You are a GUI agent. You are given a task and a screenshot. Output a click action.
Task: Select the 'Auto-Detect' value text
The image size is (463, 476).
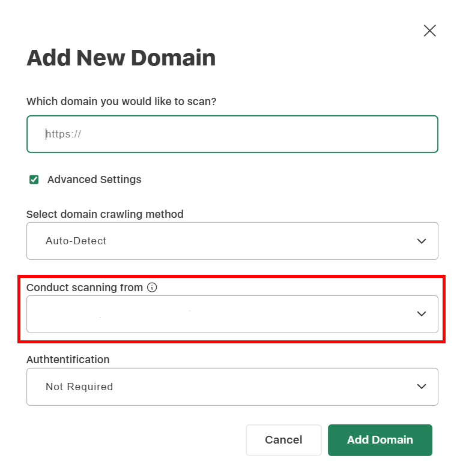76,241
